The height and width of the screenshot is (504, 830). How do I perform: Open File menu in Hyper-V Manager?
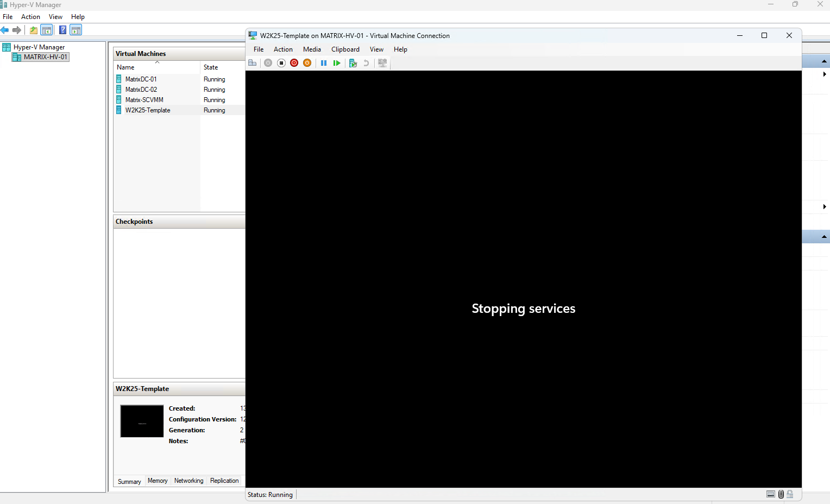pos(8,17)
